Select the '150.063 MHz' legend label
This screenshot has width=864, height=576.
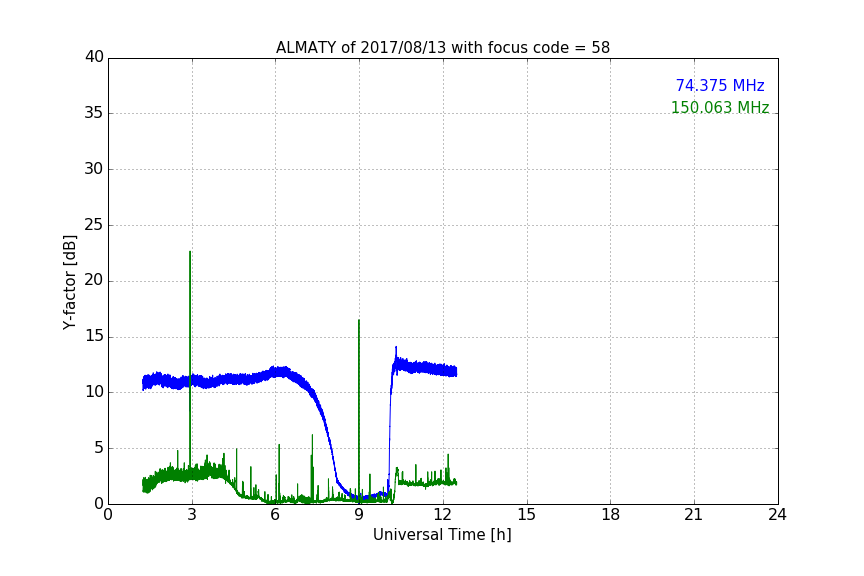720,107
